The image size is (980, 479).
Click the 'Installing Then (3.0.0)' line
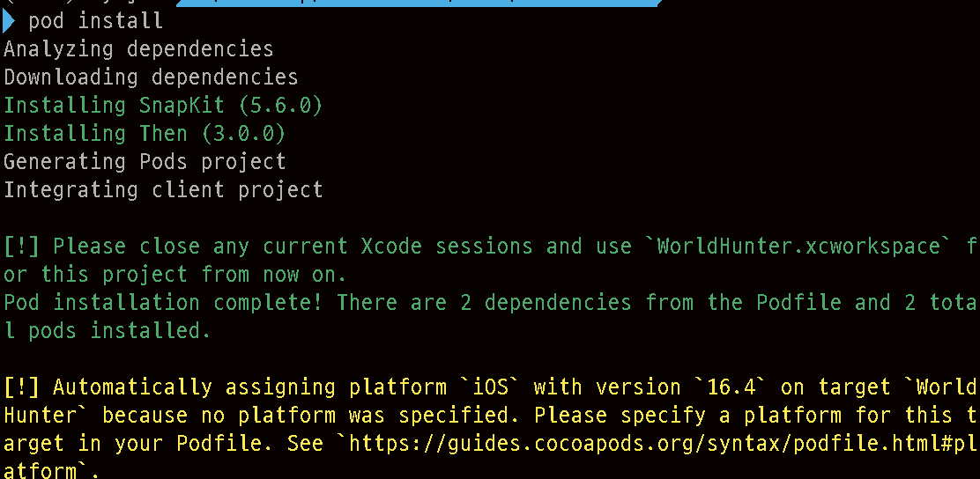[x=145, y=133]
